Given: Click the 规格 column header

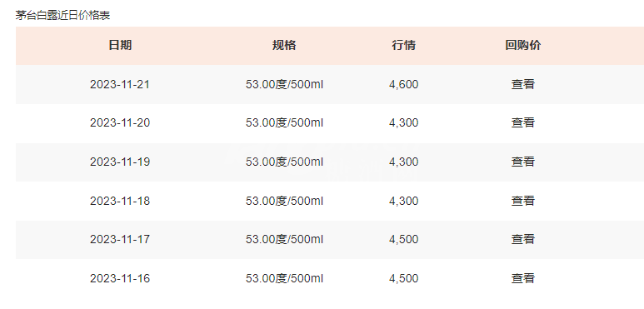Looking at the screenshot, I should click(x=284, y=45).
